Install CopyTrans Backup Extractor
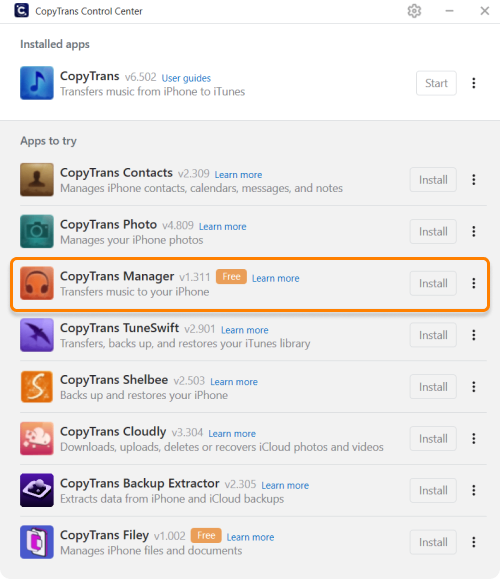The height and width of the screenshot is (579, 500). [x=433, y=490]
